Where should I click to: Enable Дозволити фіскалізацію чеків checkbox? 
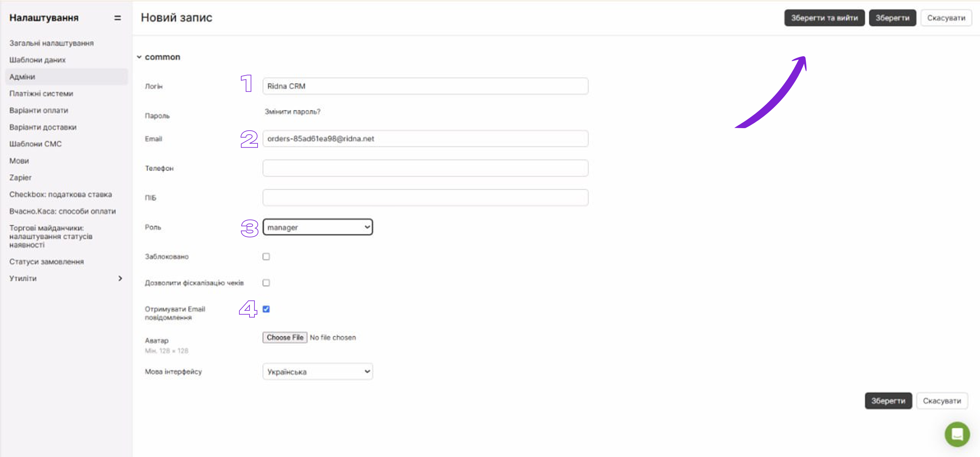pos(266,283)
